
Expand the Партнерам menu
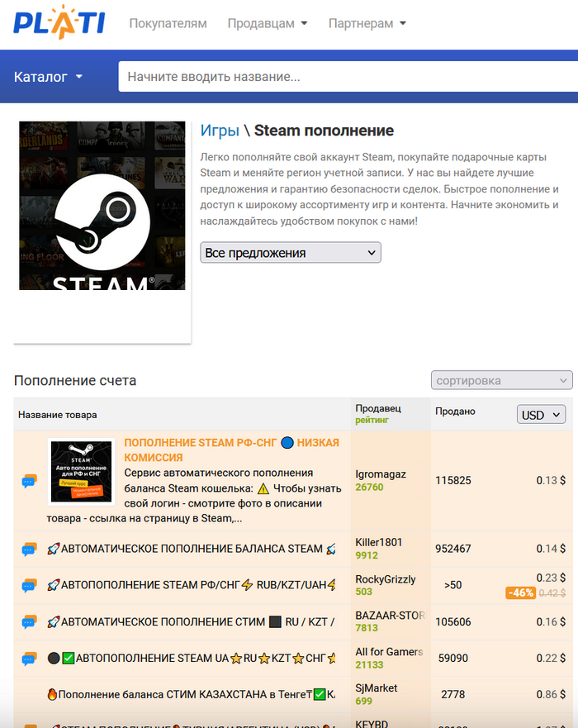pyautogui.click(x=367, y=23)
